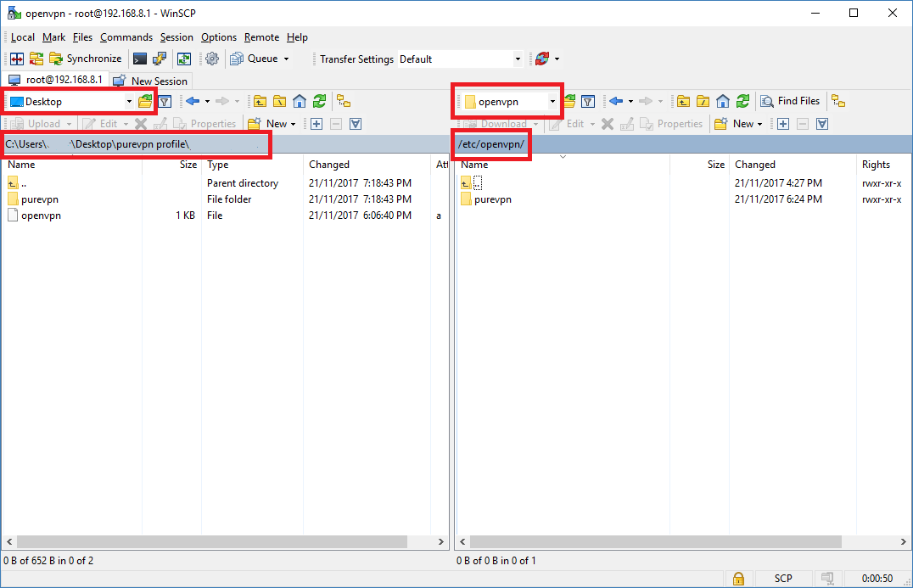Viewport: 913px width, 588px height.
Task: Open the Session menu
Action: [176, 37]
